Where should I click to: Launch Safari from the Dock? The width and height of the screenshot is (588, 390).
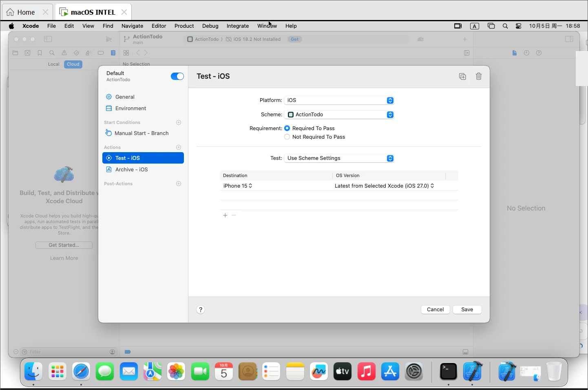(x=81, y=371)
